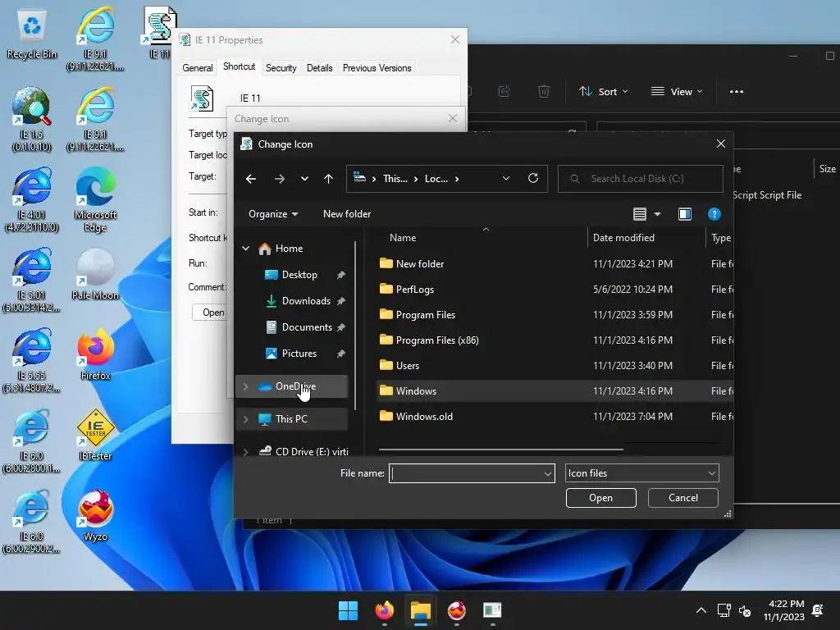840x630 pixels.
Task: Select the Wyzo desktop icon
Action: 95,515
